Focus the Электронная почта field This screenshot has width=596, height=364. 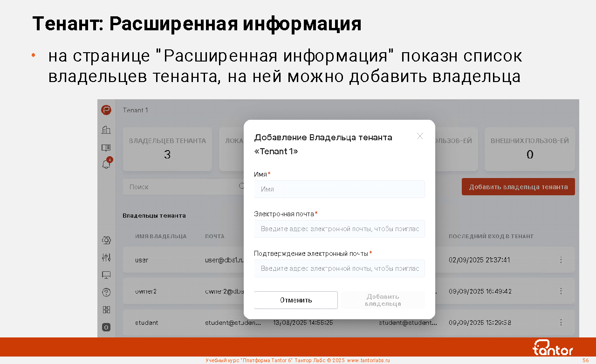pos(339,229)
